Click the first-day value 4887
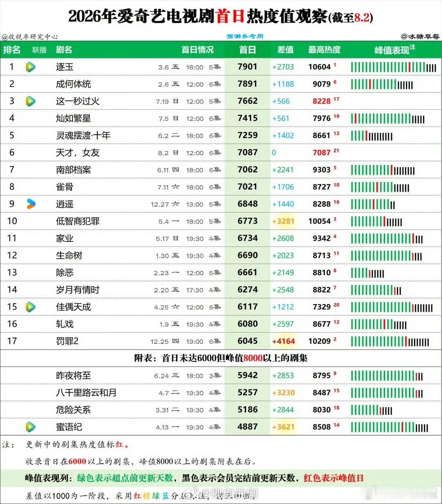Image resolution: width=442 pixels, height=504 pixels. (248, 427)
